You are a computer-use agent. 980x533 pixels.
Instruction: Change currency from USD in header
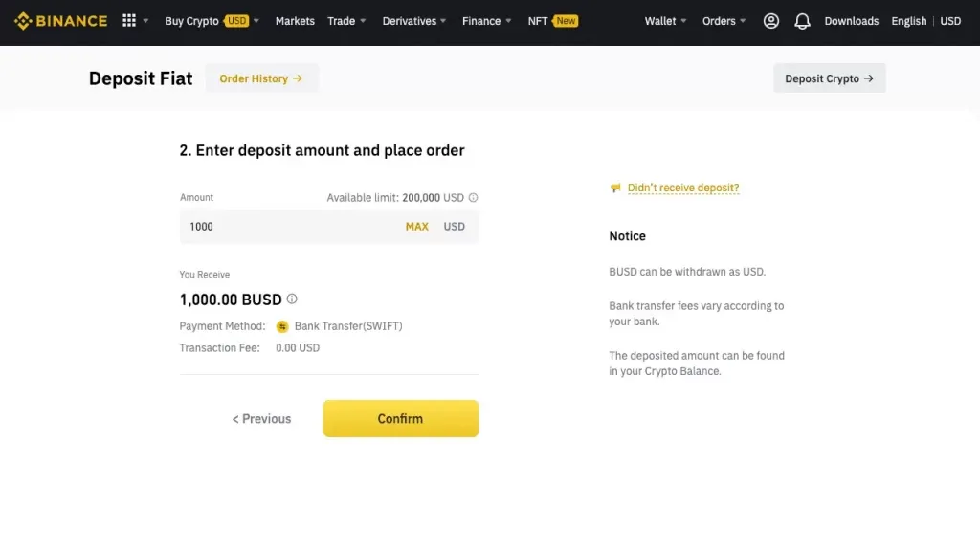click(x=950, y=21)
